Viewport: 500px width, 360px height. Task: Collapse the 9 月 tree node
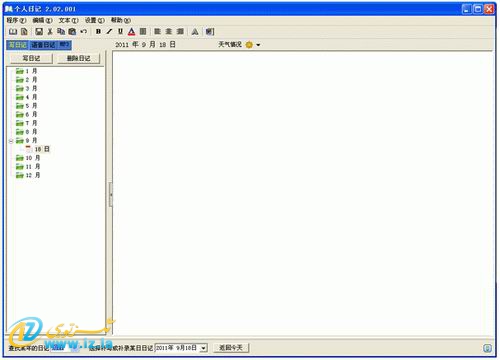pyautogui.click(x=11, y=141)
